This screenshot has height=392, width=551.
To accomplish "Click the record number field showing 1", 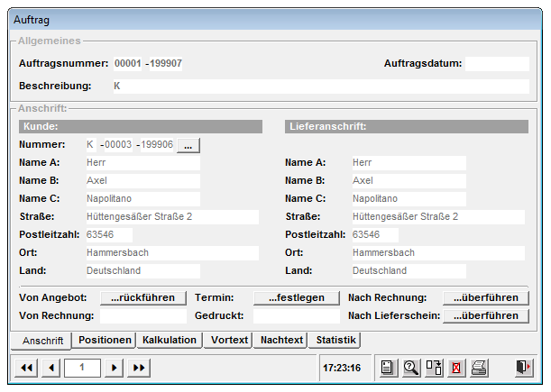I will click(x=82, y=368).
